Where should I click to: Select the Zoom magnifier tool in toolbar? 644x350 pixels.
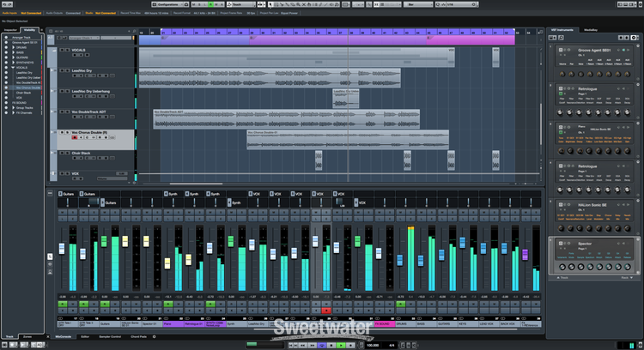pyautogui.click(x=298, y=4)
